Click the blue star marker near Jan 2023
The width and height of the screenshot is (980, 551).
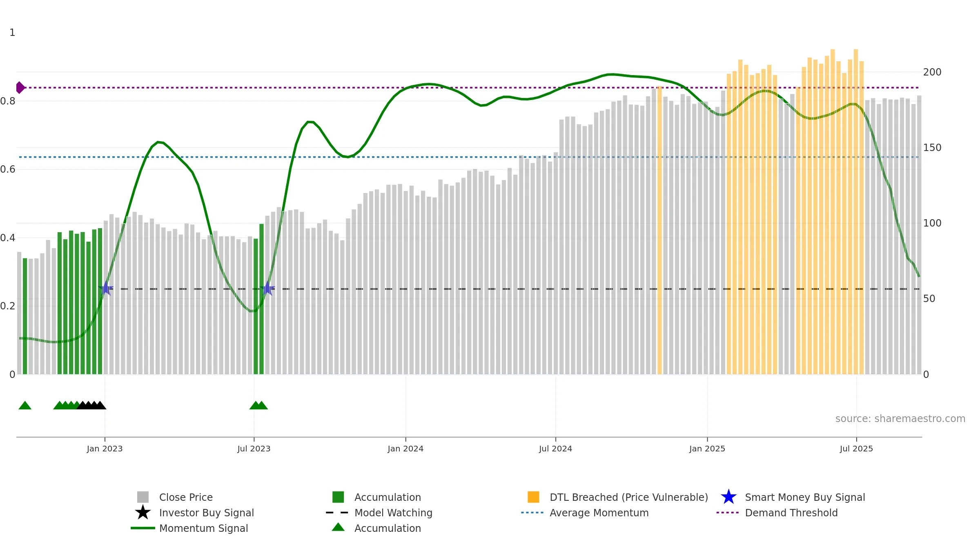pyautogui.click(x=106, y=288)
